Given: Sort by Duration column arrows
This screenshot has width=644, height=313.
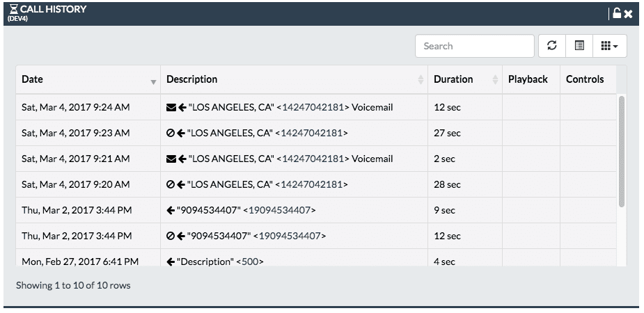Looking at the screenshot, I should coord(495,79).
